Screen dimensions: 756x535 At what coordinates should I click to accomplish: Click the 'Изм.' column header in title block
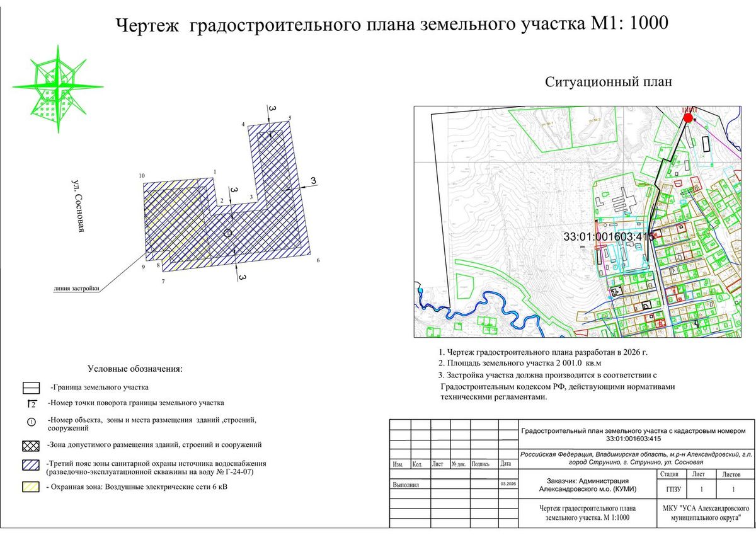(398, 464)
